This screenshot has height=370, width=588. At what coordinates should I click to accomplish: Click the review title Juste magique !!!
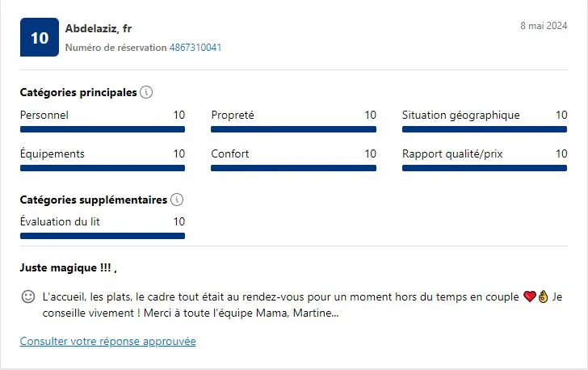65,267
